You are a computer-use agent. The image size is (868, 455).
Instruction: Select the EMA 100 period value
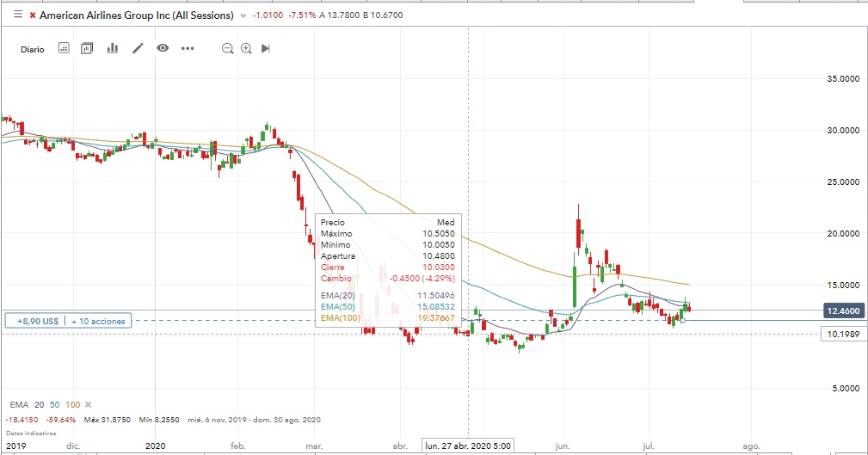[72, 404]
